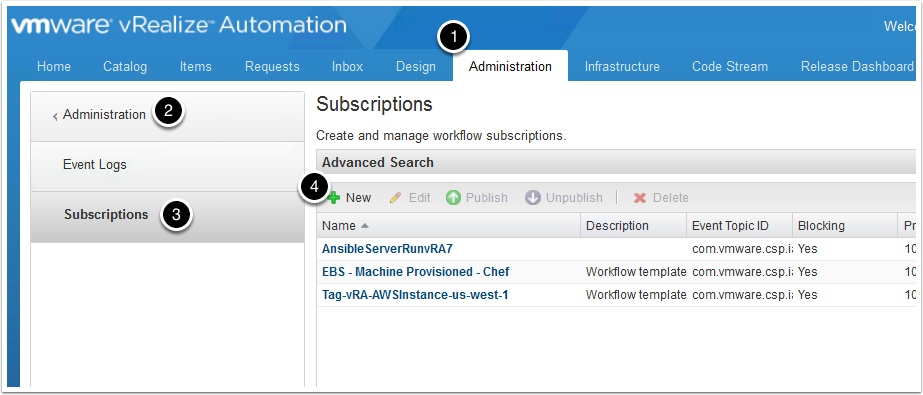Click the gray Unpublish arrow icon
Image resolution: width=923 pixels, height=395 pixels.
[x=533, y=198]
